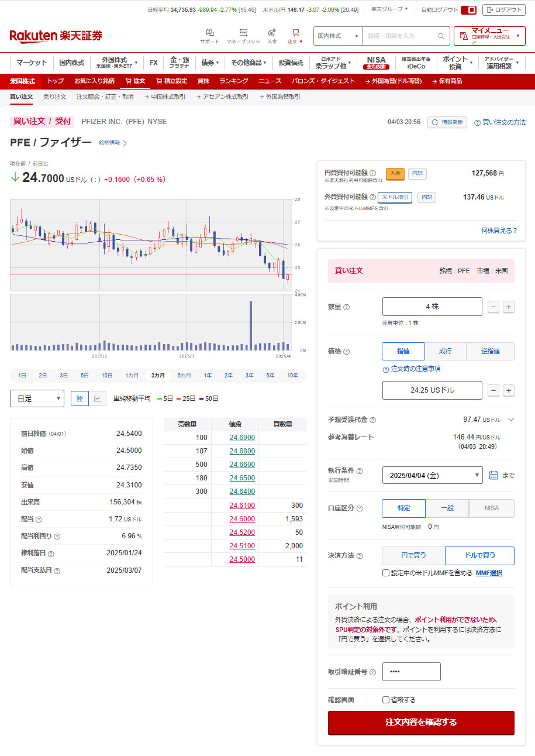Click the search magnifier icon
Image resolution: width=535 pixels, height=756 pixels.
[441, 36]
